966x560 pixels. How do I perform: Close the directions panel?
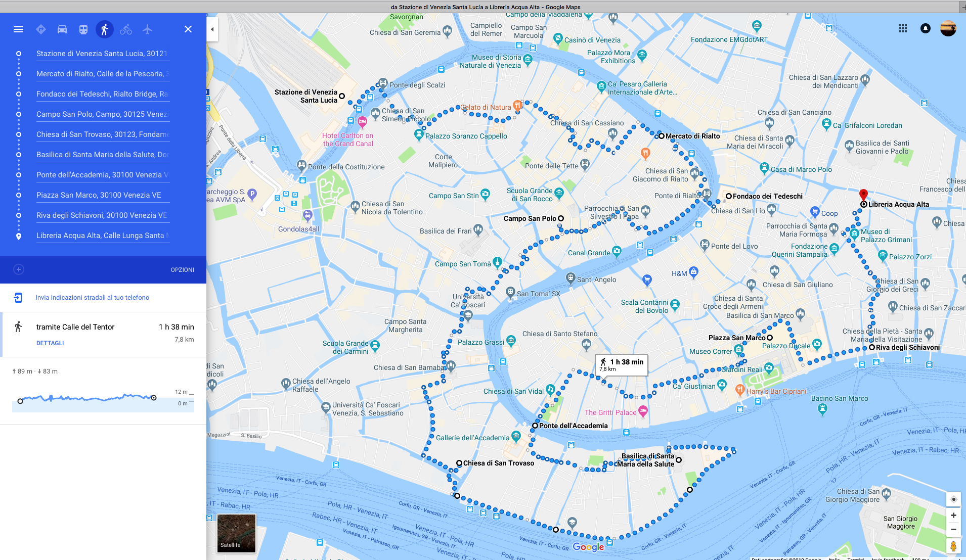(x=188, y=29)
